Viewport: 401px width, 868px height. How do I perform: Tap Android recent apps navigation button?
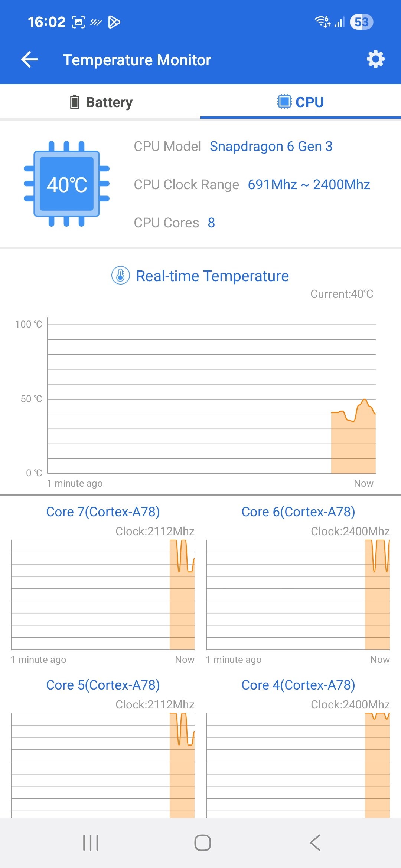91,843
